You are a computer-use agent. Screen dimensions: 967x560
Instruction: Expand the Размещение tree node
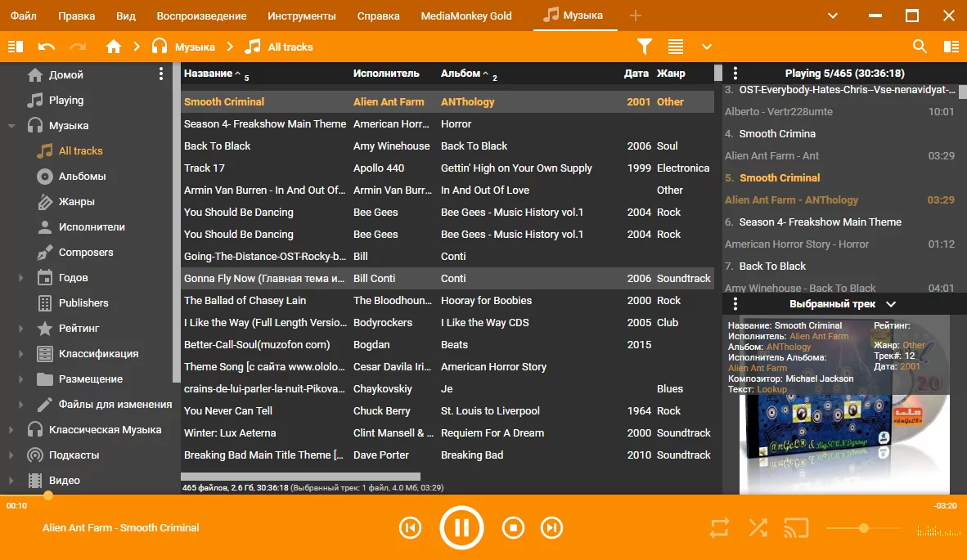coord(21,379)
